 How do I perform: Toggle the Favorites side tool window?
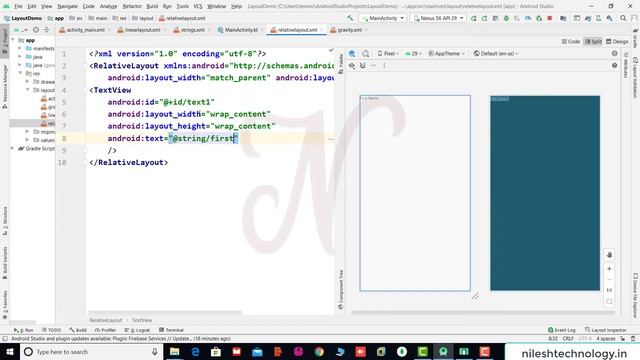click(x=5, y=304)
